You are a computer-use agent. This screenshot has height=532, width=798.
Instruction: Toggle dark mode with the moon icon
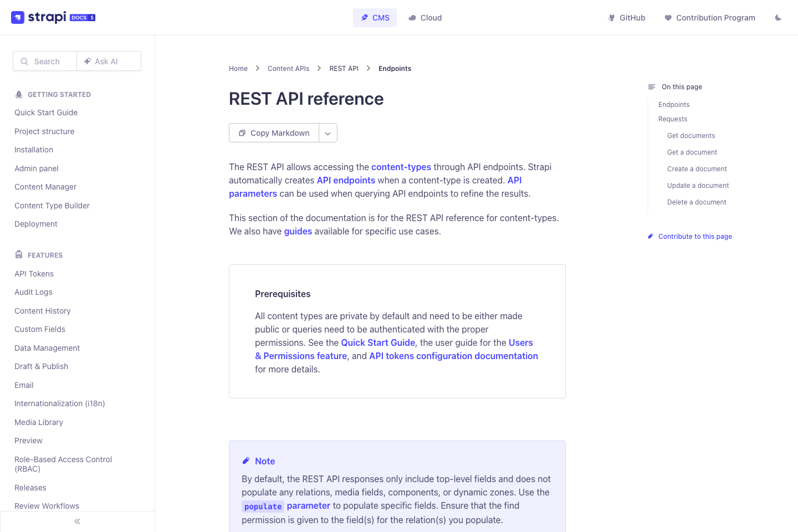[x=778, y=17]
